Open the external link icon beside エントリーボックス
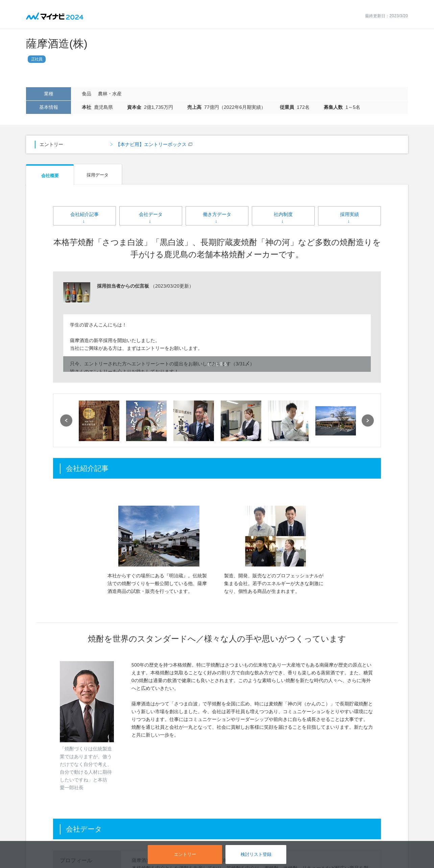 point(190,144)
